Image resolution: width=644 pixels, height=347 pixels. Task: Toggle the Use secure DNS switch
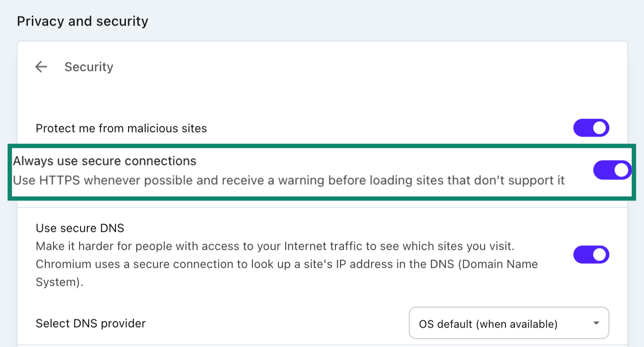click(591, 254)
